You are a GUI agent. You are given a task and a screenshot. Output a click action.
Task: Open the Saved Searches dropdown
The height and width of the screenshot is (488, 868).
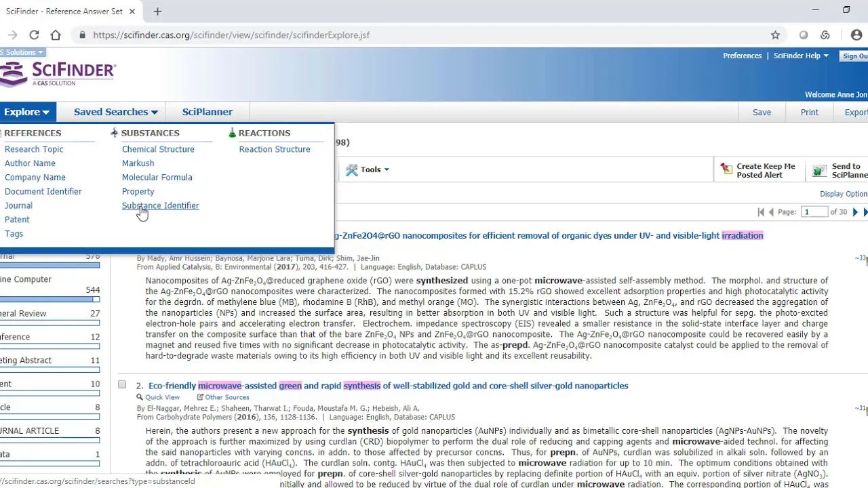(x=115, y=112)
